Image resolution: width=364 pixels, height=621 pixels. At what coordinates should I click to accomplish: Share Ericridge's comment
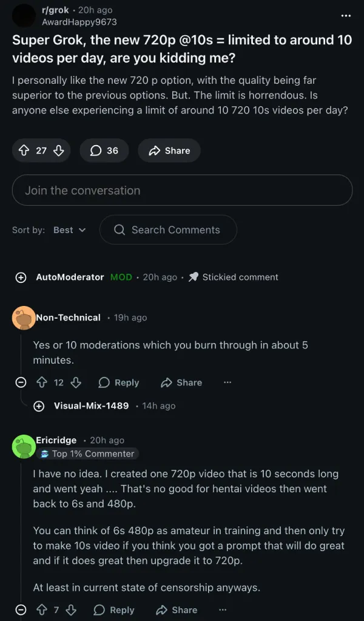point(177,610)
